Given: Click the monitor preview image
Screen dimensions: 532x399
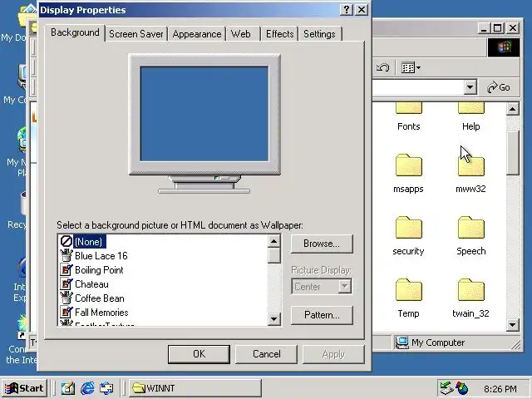Looking at the screenshot, I should pos(204,124).
